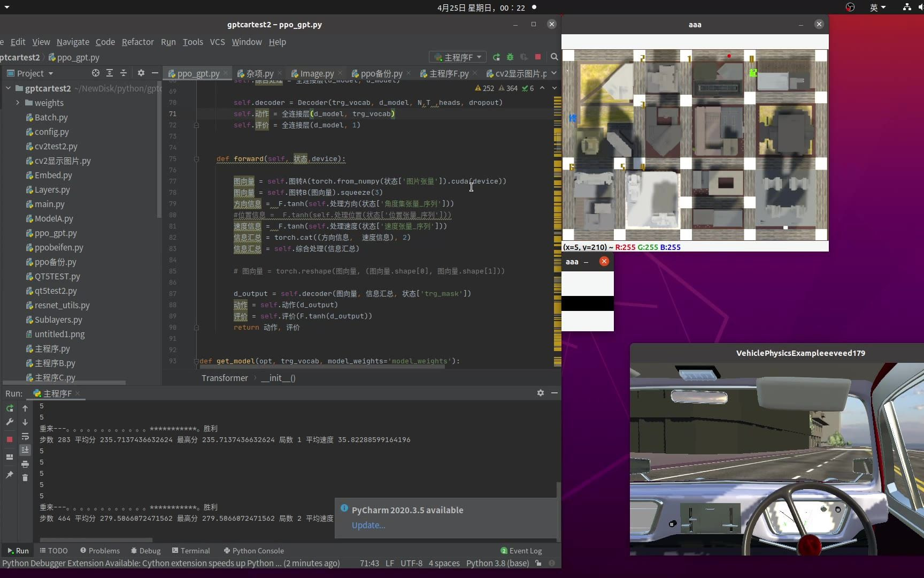Screen dimensions: 924x578
Task: Open Search Everywhere magnifier icon
Action: 555,57
